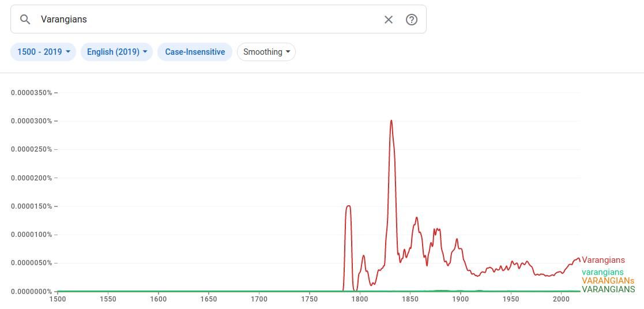Image resolution: width=644 pixels, height=309 pixels.
Task: Expand the English (2019) corpus dropdown
Action: coord(116,52)
